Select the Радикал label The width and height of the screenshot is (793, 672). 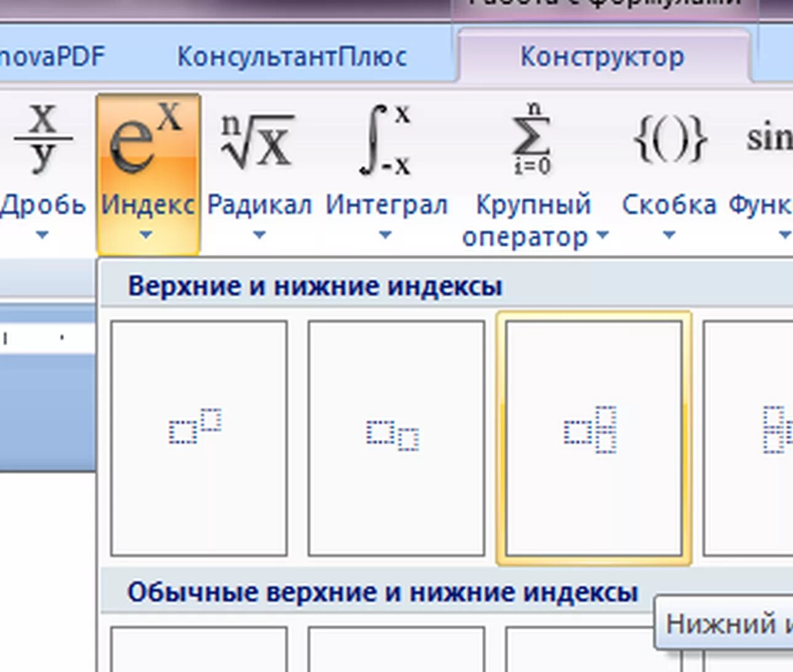259,205
